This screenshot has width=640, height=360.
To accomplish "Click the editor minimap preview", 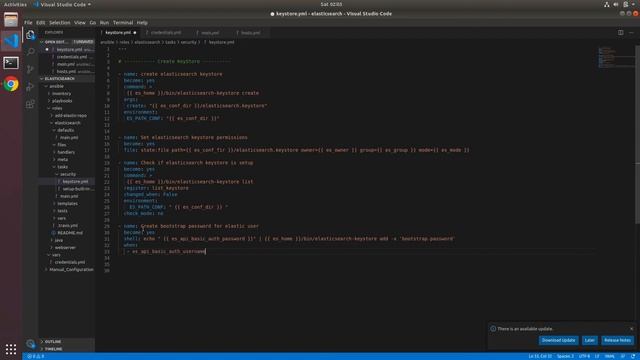I will [x=616, y=57].
